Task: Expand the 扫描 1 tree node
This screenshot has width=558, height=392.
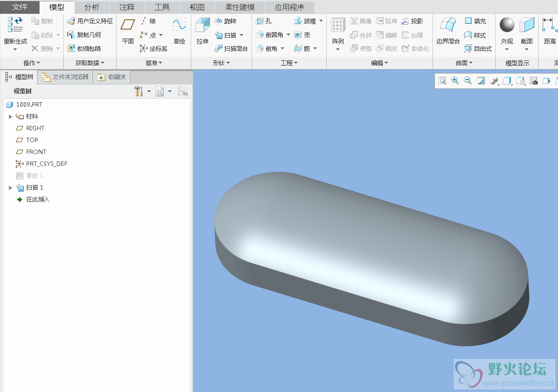Action: pos(10,188)
